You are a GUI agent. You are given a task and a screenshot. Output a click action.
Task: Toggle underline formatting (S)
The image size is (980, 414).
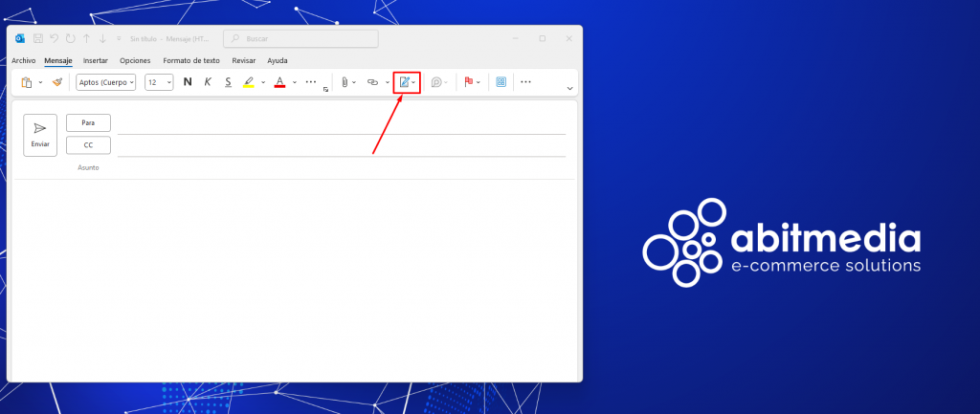pos(228,82)
